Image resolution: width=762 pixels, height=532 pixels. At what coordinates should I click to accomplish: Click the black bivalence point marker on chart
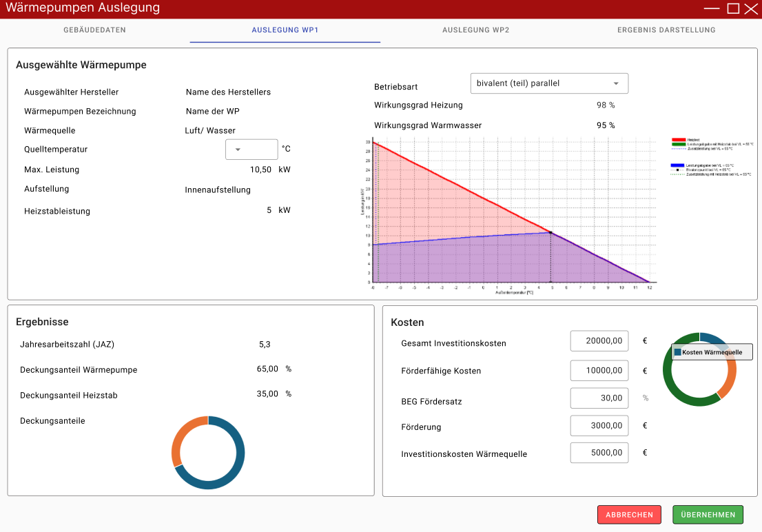(550, 233)
